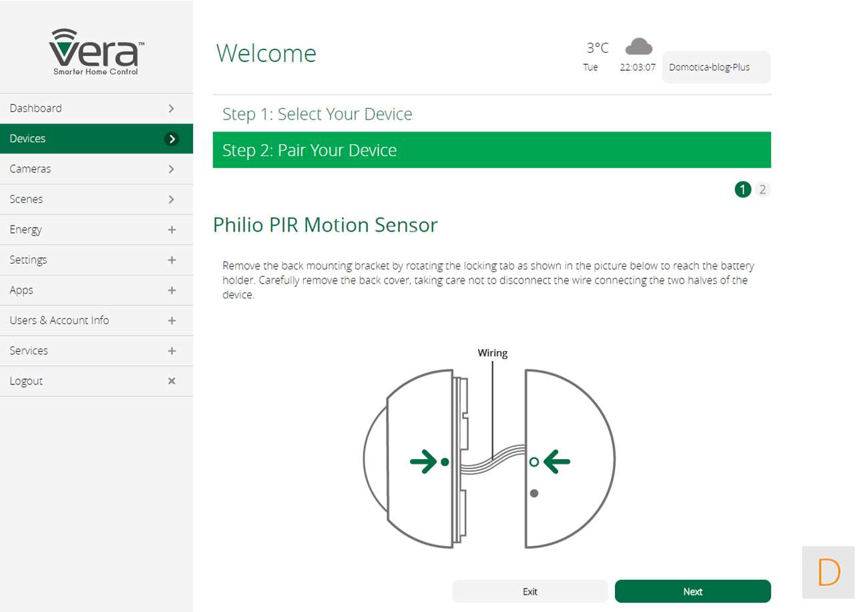Open Step 1: Select Your Device
The image size is (868, 612).
point(317,114)
